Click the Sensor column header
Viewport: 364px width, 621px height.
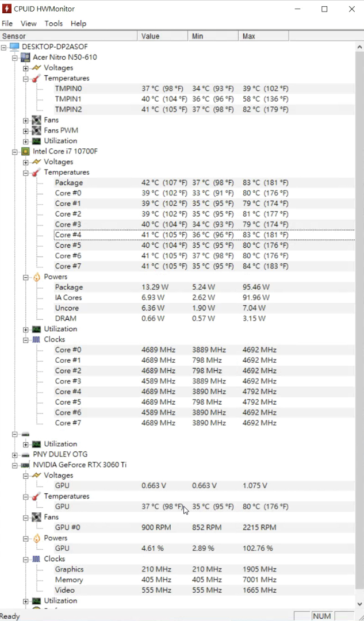coord(68,36)
